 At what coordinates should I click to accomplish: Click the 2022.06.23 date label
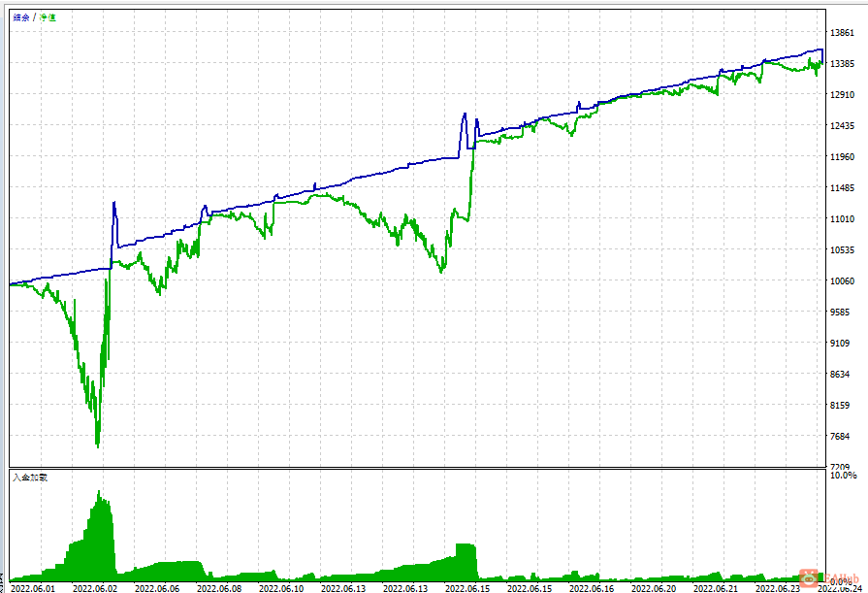778,588
